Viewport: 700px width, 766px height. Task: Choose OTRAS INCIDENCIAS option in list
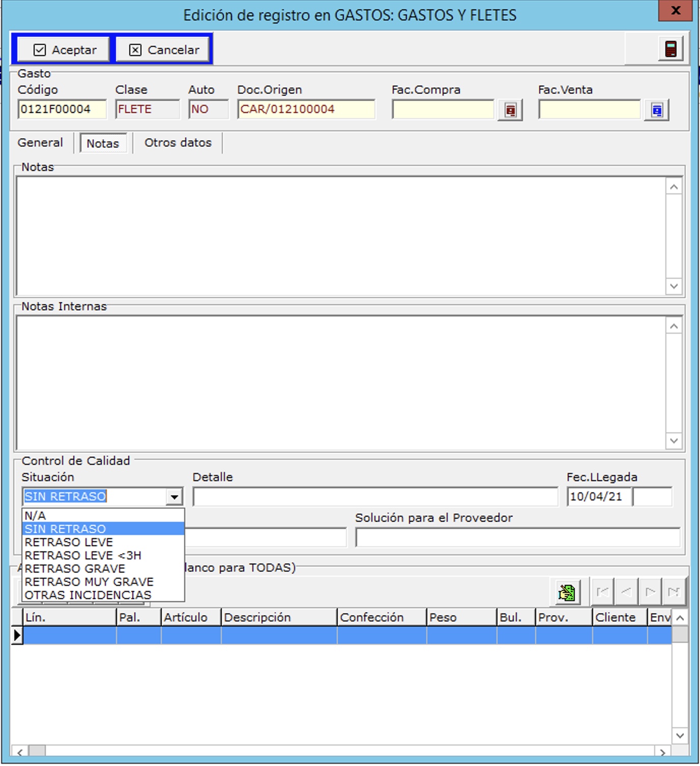click(x=88, y=595)
